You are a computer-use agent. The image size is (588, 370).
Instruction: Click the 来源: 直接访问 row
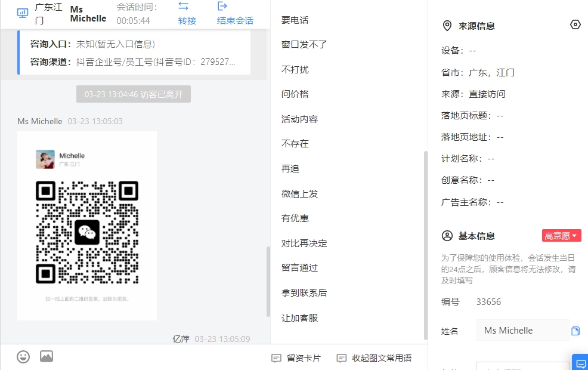[x=474, y=94]
